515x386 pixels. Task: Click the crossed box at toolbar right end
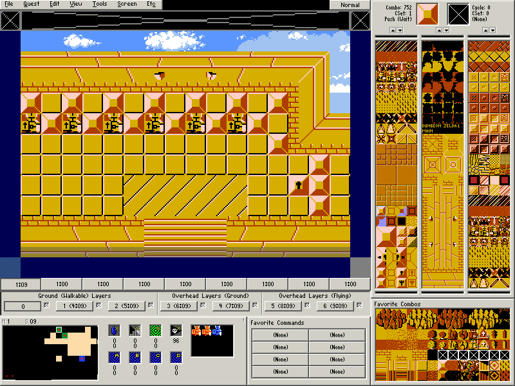coord(361,20)
